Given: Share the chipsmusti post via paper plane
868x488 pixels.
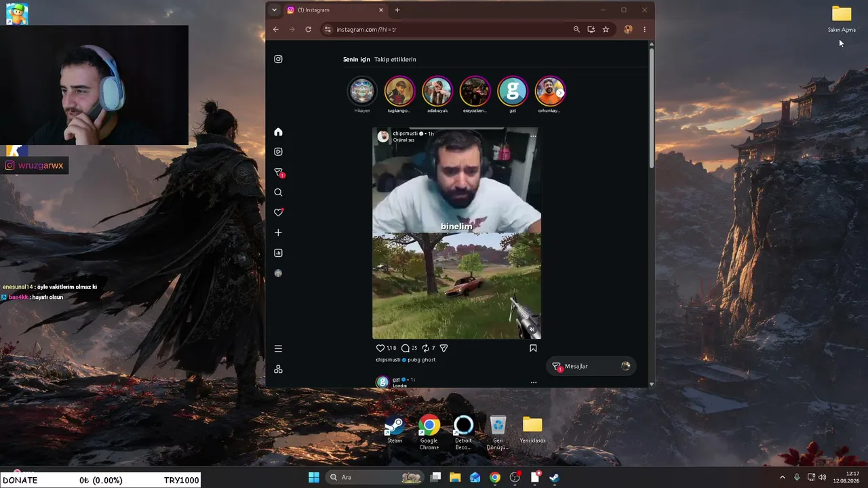Looking at the screenshot, I should pos(444,348).
